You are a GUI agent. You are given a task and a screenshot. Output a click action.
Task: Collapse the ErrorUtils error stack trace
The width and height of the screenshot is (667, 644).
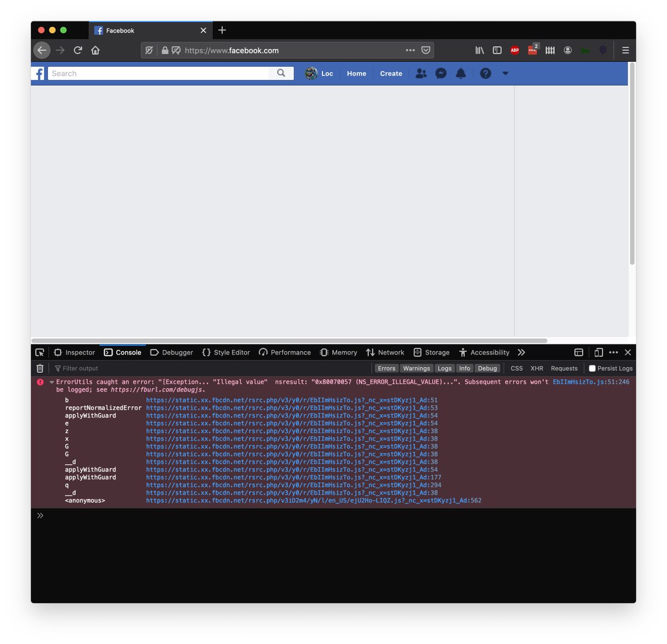pyautogui.click(x=52, y=382)
